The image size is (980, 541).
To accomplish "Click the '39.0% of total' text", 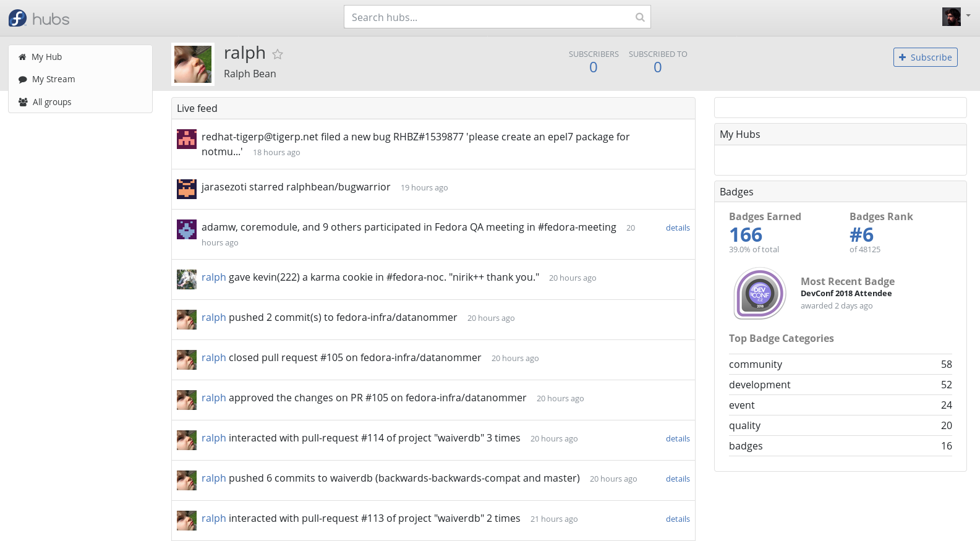I will point(754,250).
